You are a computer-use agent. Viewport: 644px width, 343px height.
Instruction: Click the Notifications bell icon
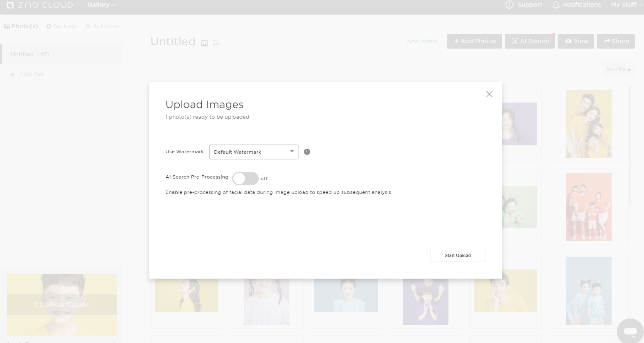[x=556, y=5]
